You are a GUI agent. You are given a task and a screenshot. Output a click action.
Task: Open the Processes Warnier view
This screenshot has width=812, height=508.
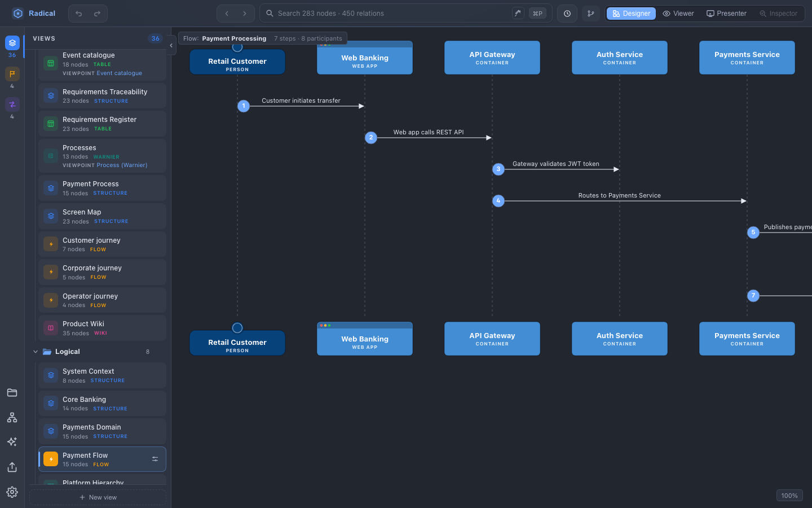(102, 156)
